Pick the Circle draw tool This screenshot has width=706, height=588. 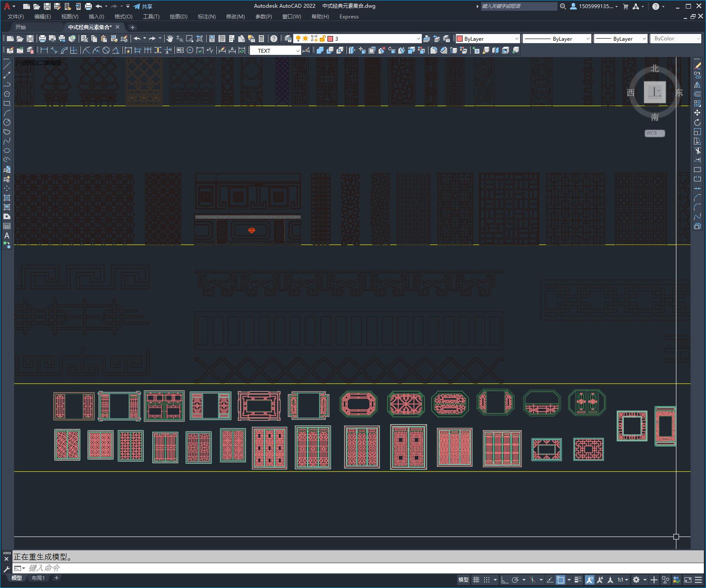click(7, 122)
